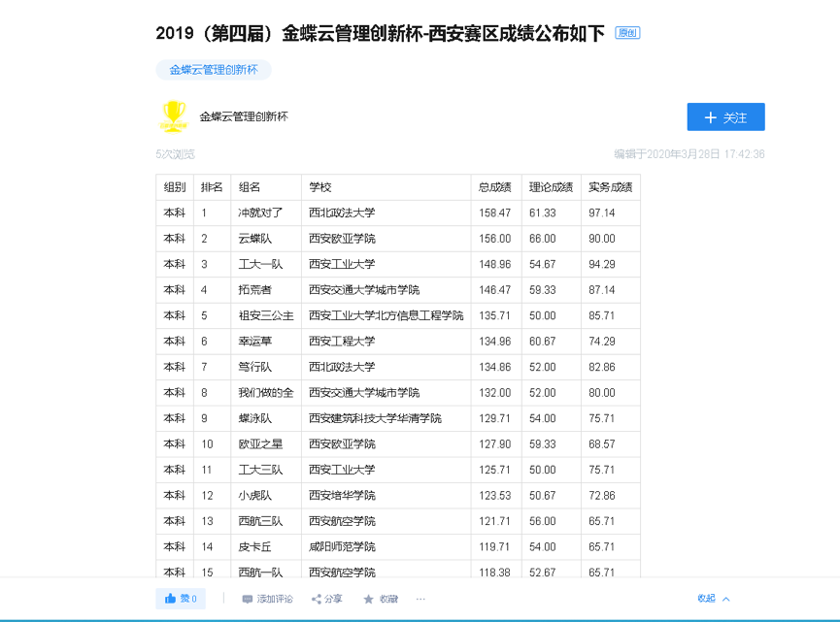
Task: Click the edit timestamp 2020年3月28日
Action: tap(689, 154)
